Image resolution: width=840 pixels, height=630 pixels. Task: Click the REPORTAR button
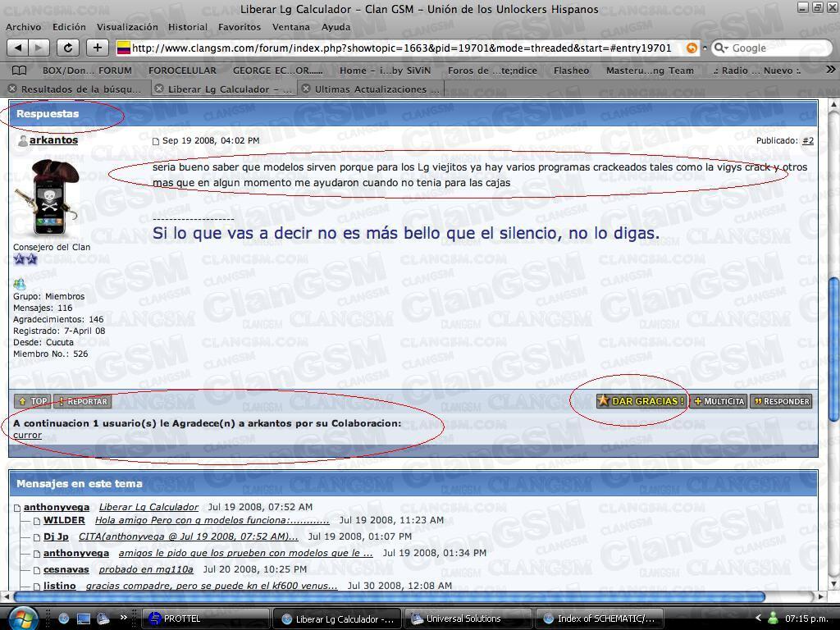click(83, 400)
